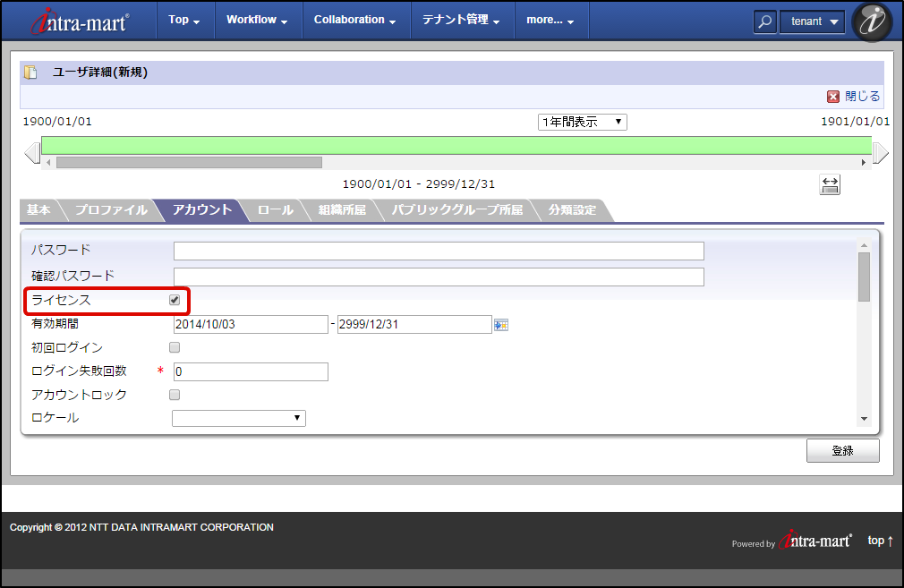This screenshot has width=904, height=588.
Task: Open the Collaboration menu
Action: [x=355, y=20]
